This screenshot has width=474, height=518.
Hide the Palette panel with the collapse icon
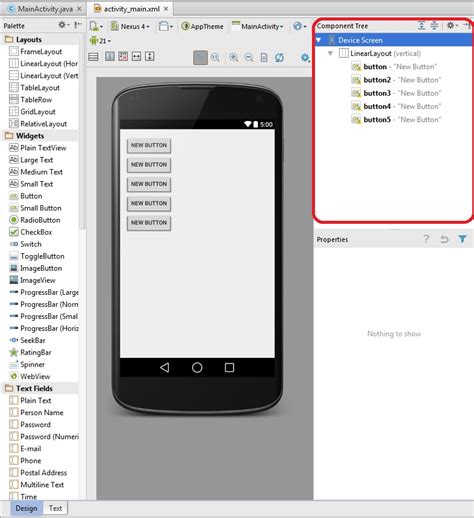coord(77,25)
